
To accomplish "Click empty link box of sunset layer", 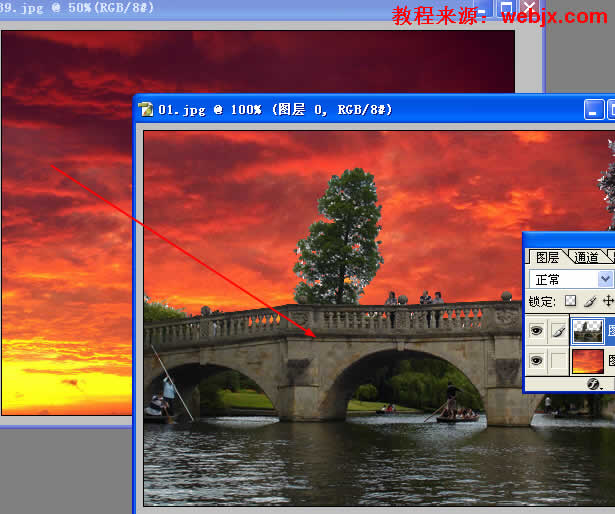I will 558,360.
